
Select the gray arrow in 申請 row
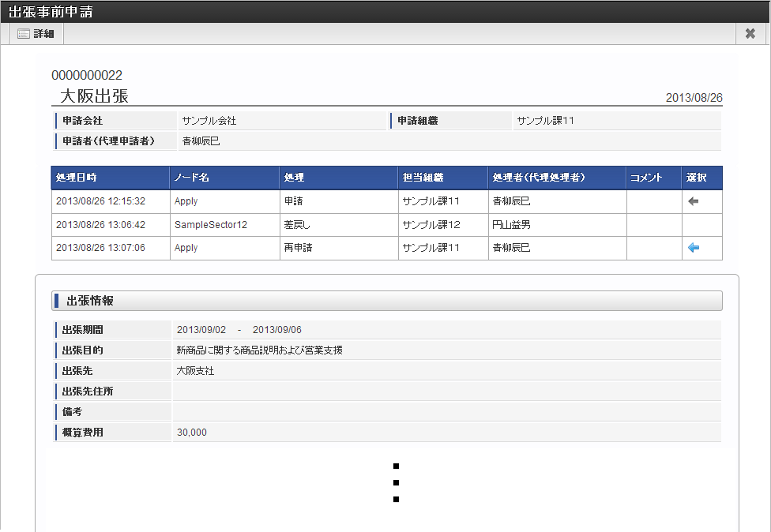tap(694, 201)
